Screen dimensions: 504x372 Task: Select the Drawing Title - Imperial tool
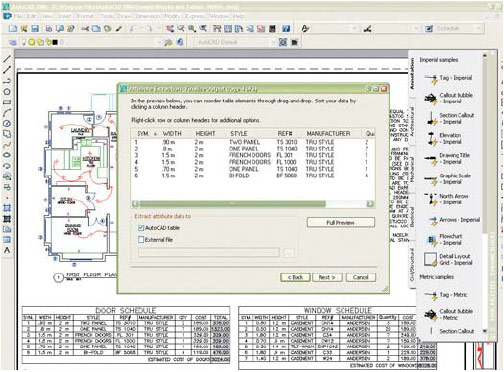tap(447, 159)
